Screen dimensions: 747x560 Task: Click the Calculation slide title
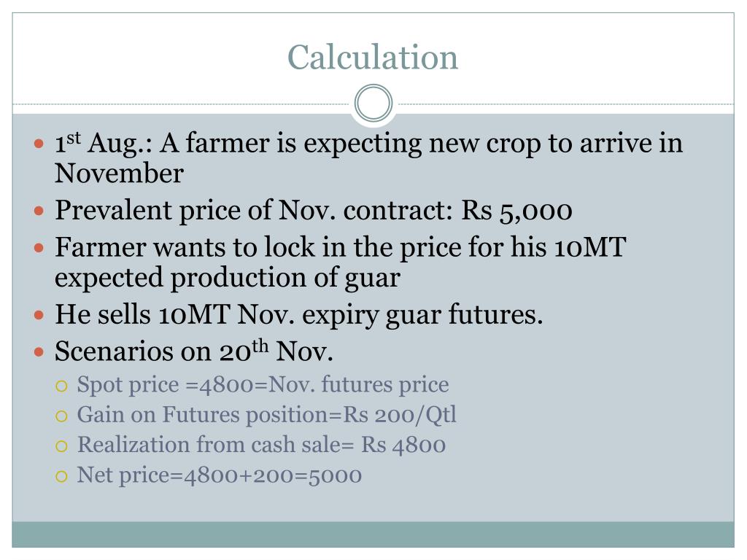[x=373, y=58]
